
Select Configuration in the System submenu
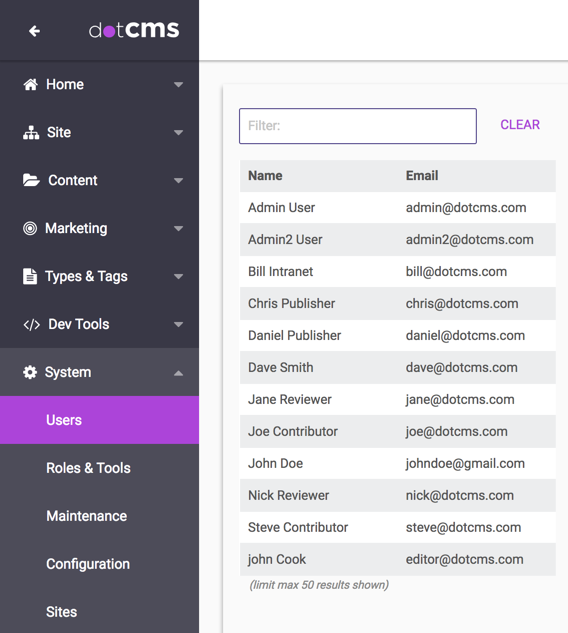click(x=88, y=564)
